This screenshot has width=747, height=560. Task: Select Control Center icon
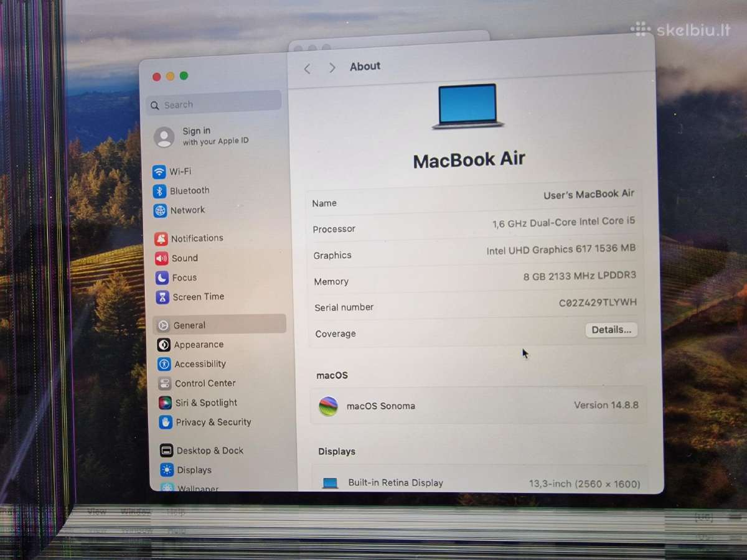[165, 384]
